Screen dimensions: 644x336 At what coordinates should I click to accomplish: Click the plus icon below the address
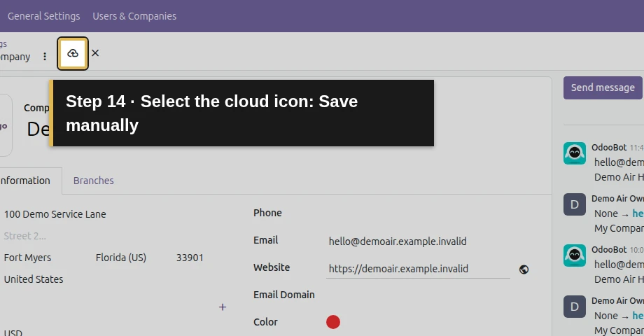coord(222,307)
